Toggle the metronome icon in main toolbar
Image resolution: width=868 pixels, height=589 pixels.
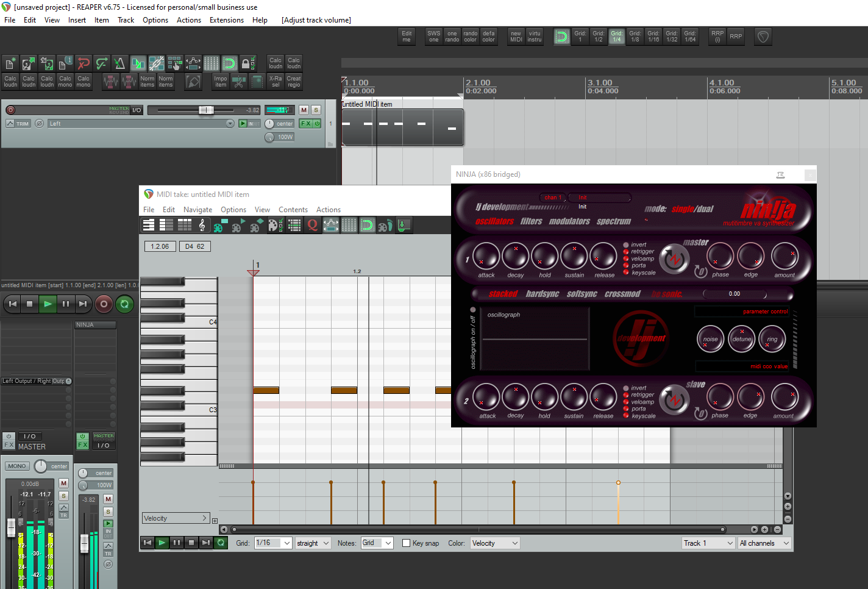[x=120, y=63]
